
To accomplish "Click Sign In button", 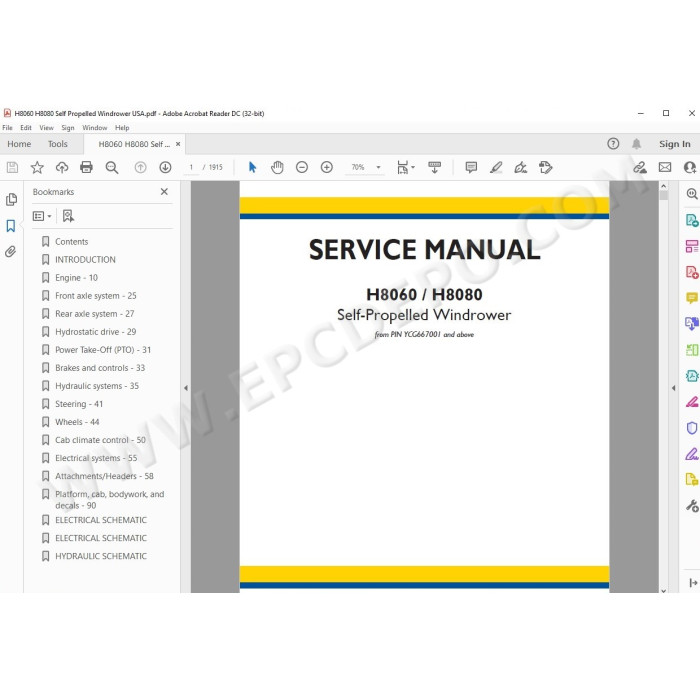I will point(675,144).
